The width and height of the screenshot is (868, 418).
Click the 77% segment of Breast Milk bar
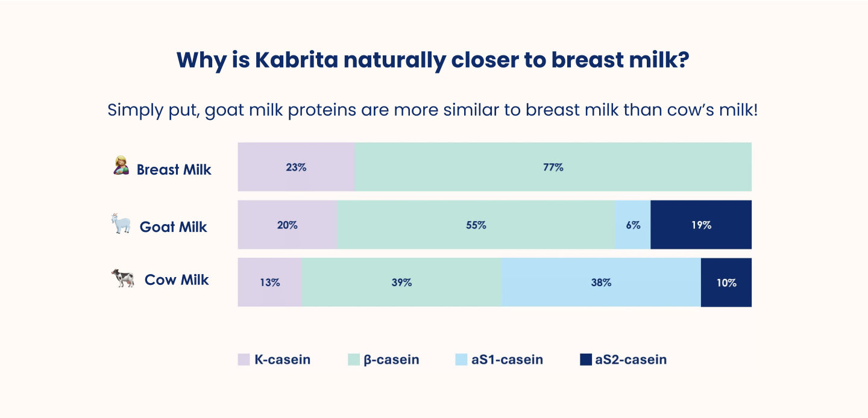[553, 167]
